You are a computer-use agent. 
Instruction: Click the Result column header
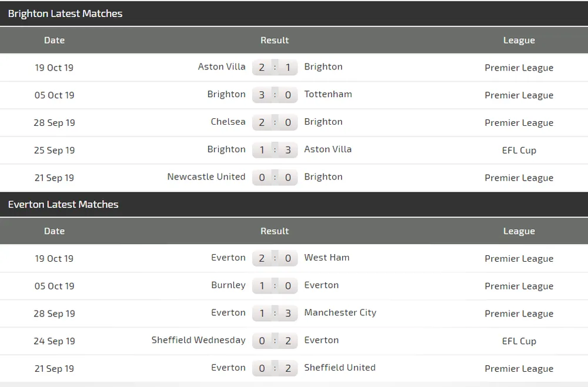click(275, 40)
